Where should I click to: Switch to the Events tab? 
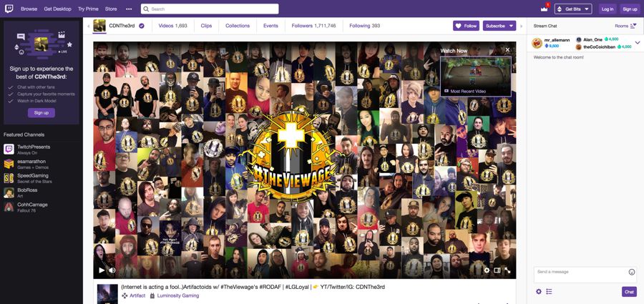(x=270, y=26)
